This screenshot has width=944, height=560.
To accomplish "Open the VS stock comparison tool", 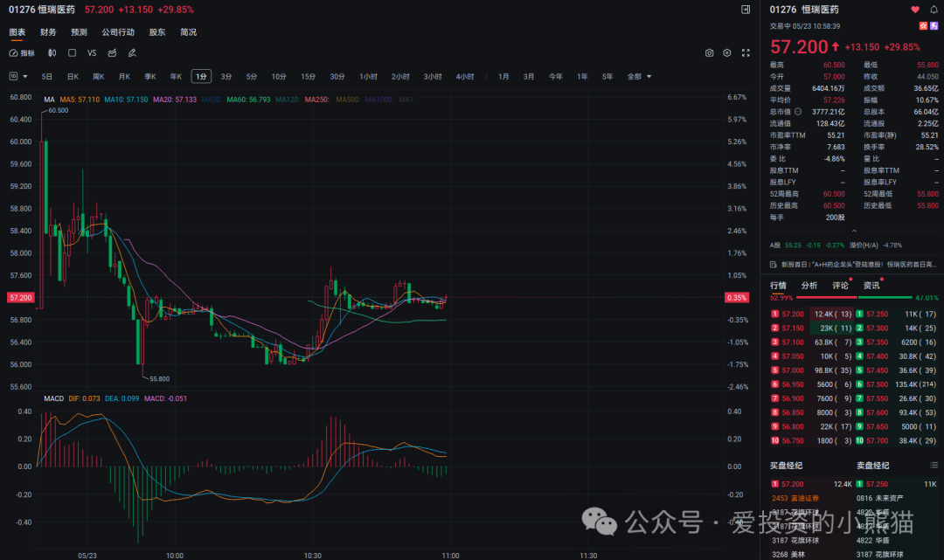I will click(91, 53).
